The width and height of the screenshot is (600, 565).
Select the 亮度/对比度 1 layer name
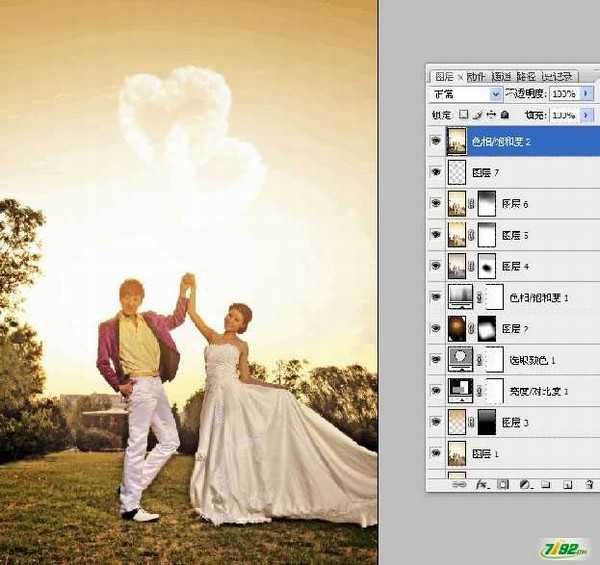coord(538,391)
